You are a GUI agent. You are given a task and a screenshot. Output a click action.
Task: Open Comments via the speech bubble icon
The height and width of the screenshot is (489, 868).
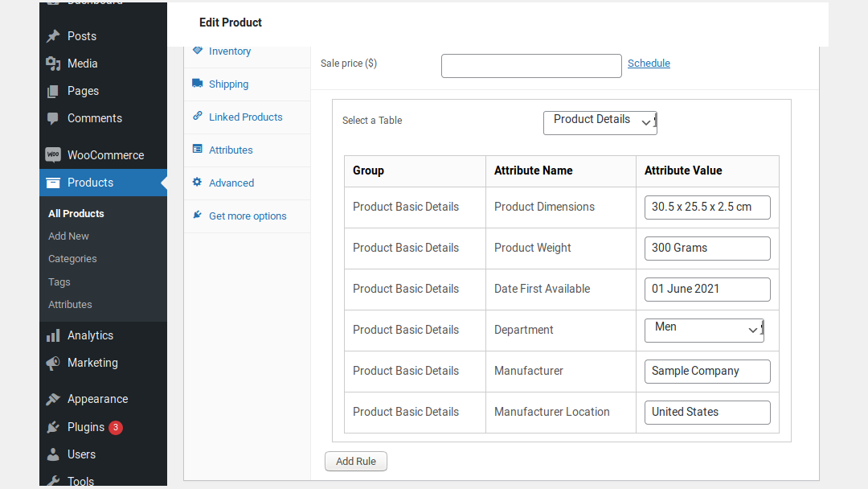52,118
